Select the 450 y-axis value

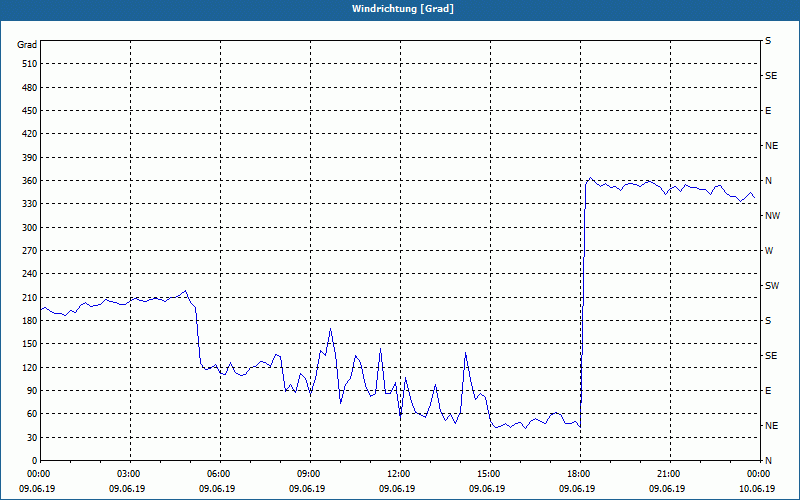click(30, 111)
